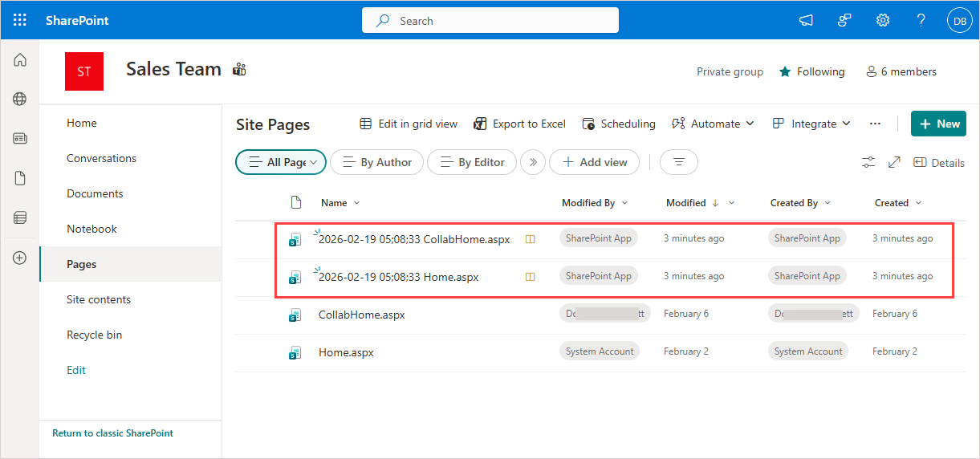Screen dimensions: 980x459
Task: Click Return to classic SharePoint link
Action: click(112, 433)
